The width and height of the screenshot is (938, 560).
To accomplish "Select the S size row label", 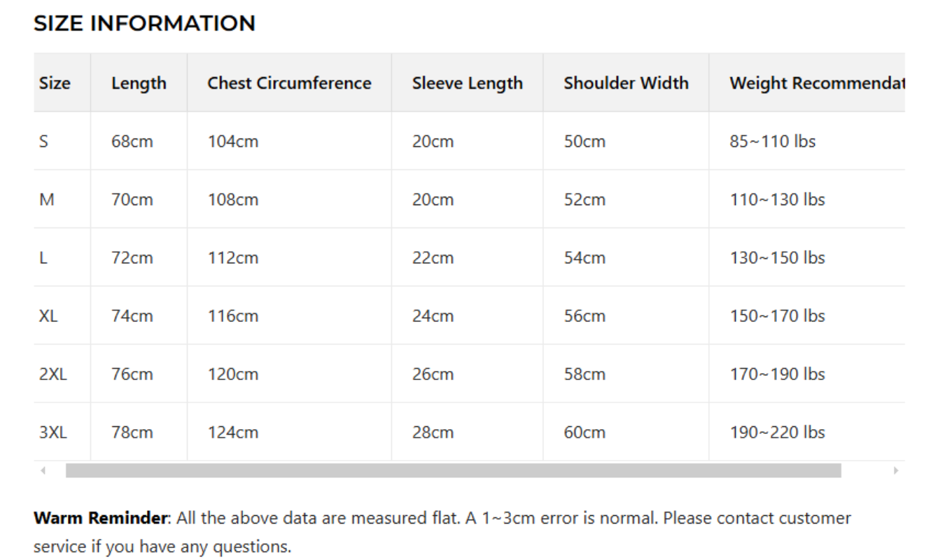I will point(44,141).
